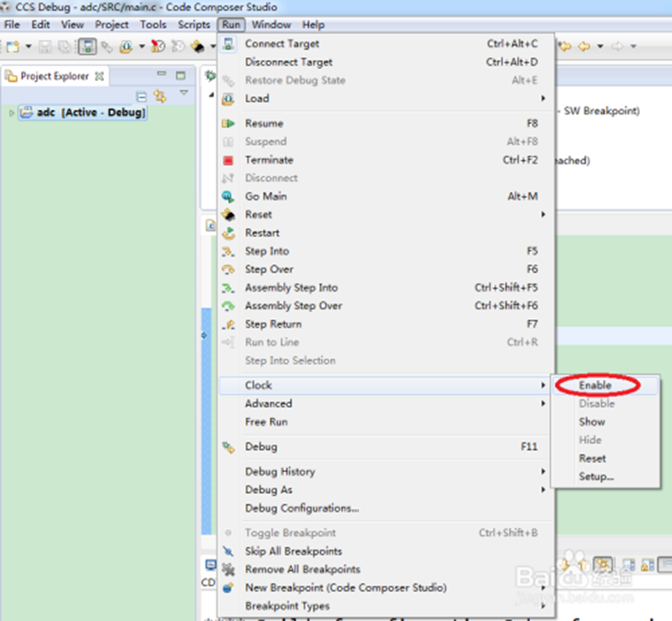This screenshot has height=621, width=672.
Task: Click Free Run menu item
Action: 385,422
